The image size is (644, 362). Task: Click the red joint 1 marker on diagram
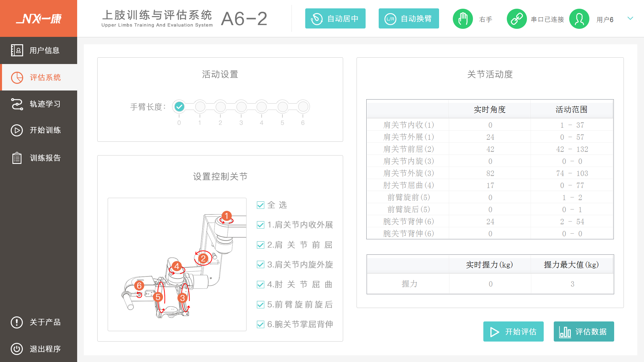pyautogui.click(x=227, y=216)
